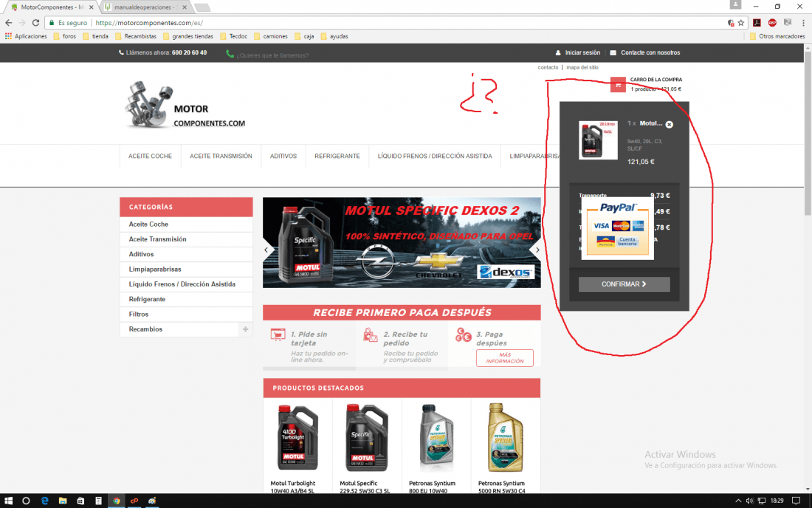Image resolution: width=812 pixels, height=508 pixels.
Task: Click the CONFIRMAR cart button
Action: click(624, 284)
